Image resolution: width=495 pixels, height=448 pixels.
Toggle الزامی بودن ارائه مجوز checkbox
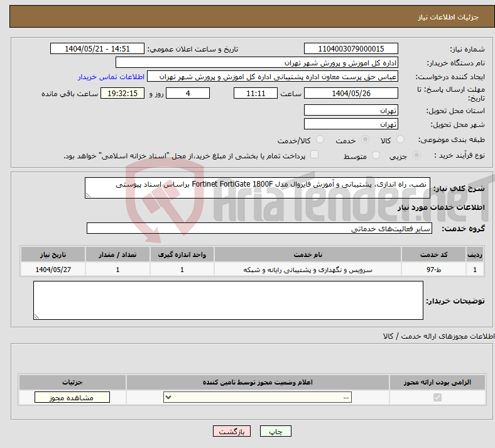point(438,397)
